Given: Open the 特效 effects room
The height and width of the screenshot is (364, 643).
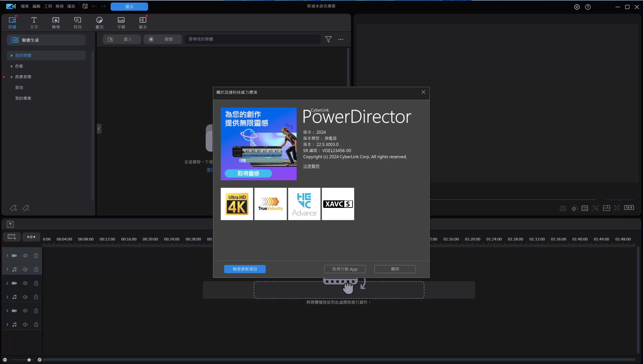Looking at the screenshot, I should pyautogui.click(x=78, y=23).
